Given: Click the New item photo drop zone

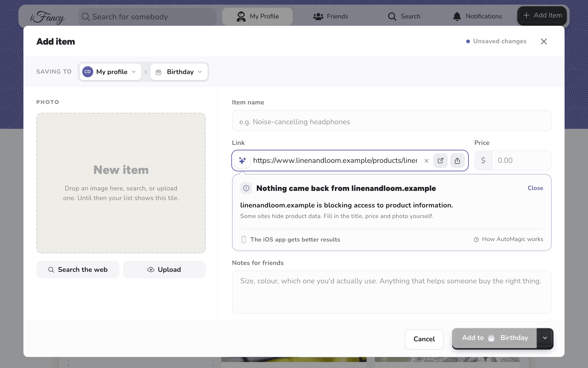Looking at the screenshot, I should click(x=121, y=183).
